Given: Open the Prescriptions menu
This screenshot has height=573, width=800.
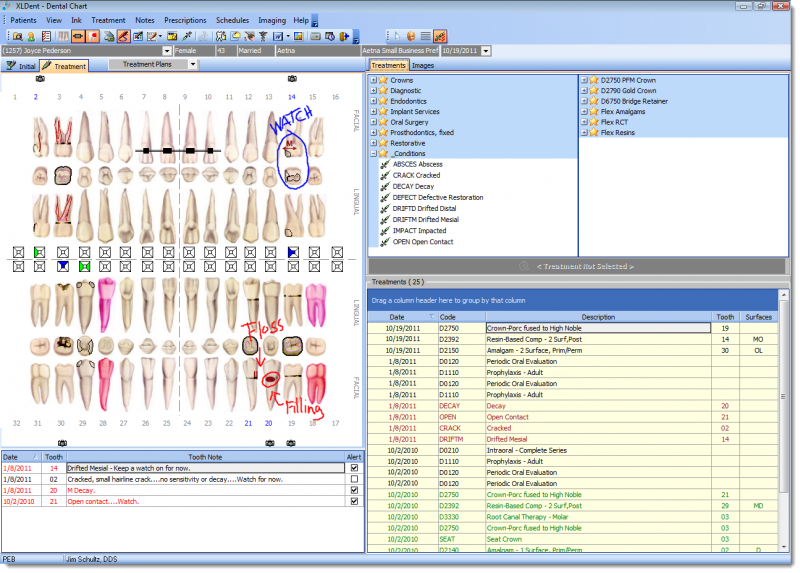Looking at the screenshot, I should pyautogui.click(x=185, y=20).
